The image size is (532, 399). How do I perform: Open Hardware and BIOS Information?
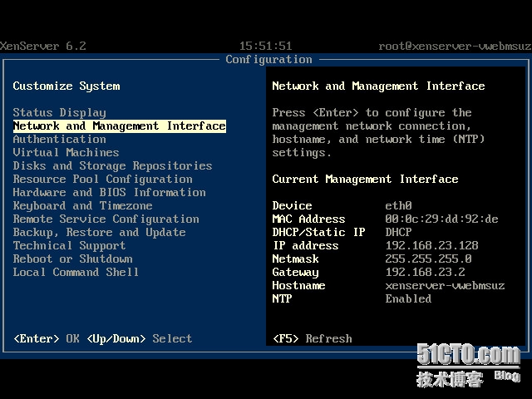[x=109, y=192]
